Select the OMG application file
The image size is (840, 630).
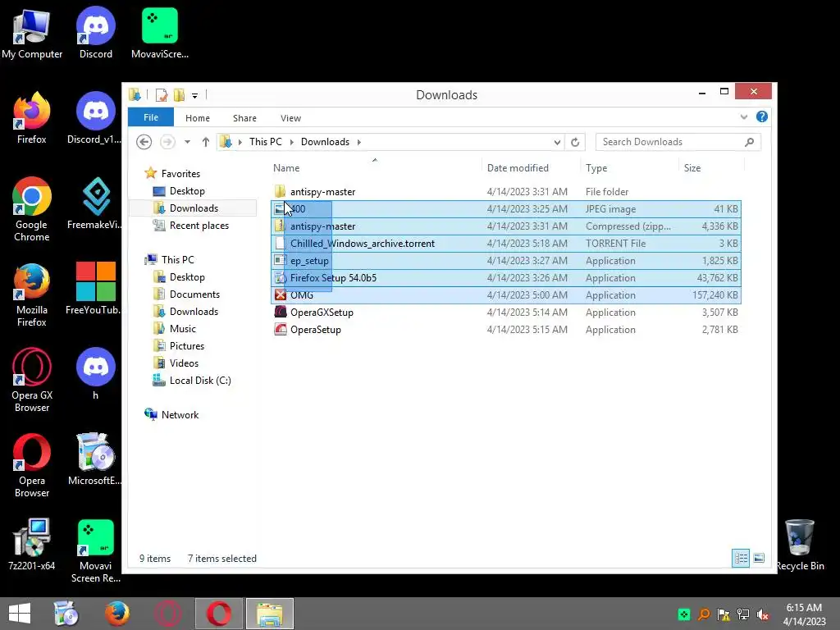point(506,294)
